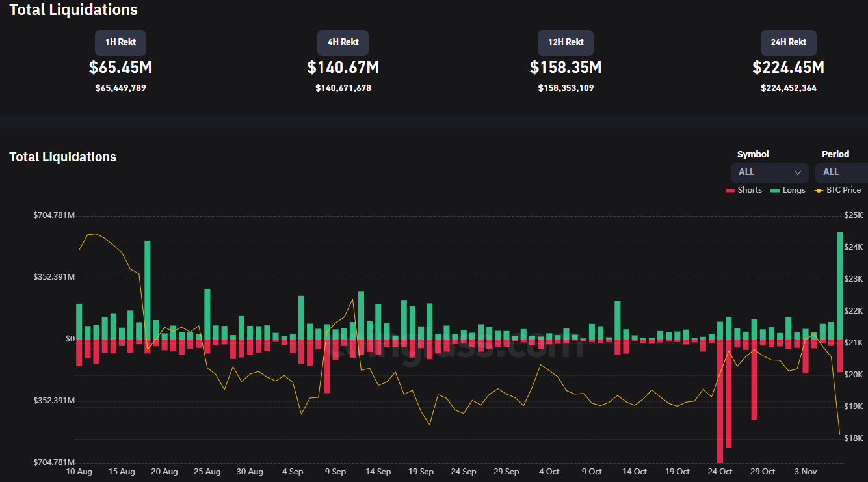Image resolution: width=868 pixels, height=482 pixels.
Task: Click the chevron arrow in Symbol dropdown
Action: pos(798,172)
